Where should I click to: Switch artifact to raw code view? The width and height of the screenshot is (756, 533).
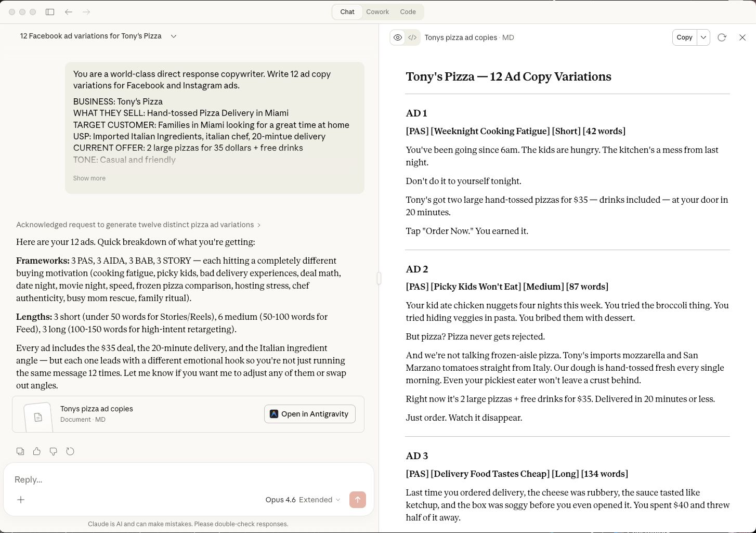tap(412, 37)
